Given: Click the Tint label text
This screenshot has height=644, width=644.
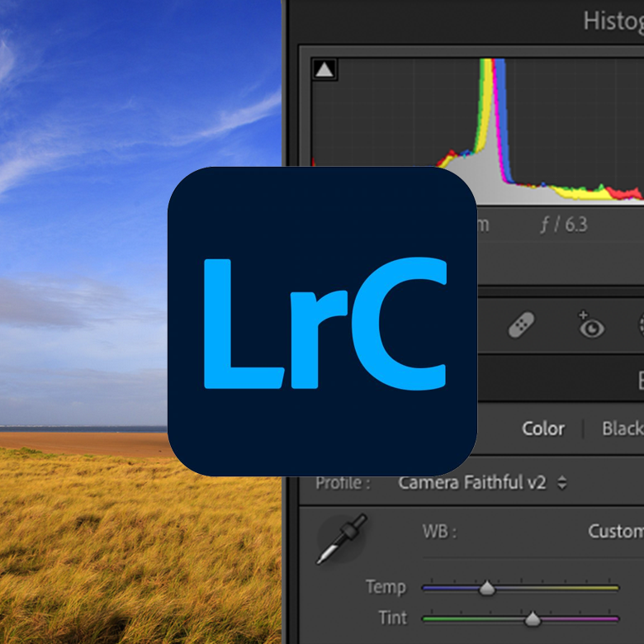Looking at the screenshot, I should (x=392, y=618).
